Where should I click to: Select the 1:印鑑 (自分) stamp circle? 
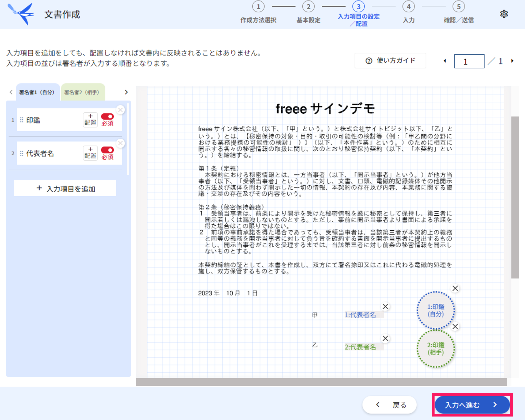click(x=436, y=310)
